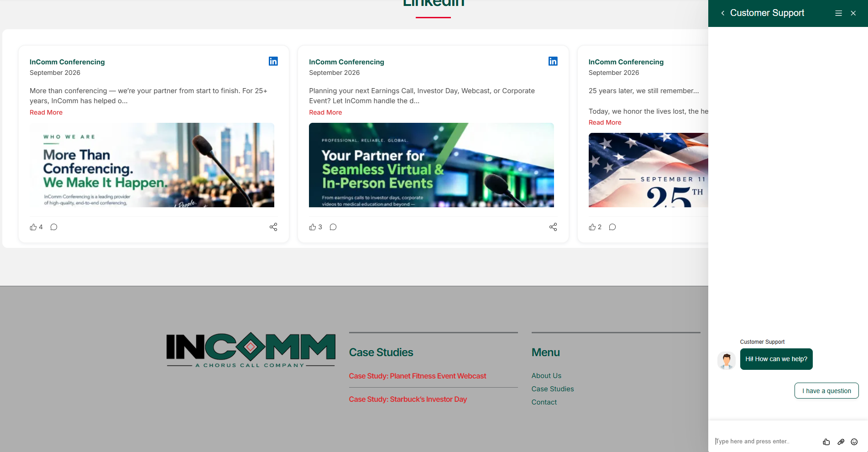Close the Customer Support chat panel
The image size is (868, 452).
click(853, 13)
